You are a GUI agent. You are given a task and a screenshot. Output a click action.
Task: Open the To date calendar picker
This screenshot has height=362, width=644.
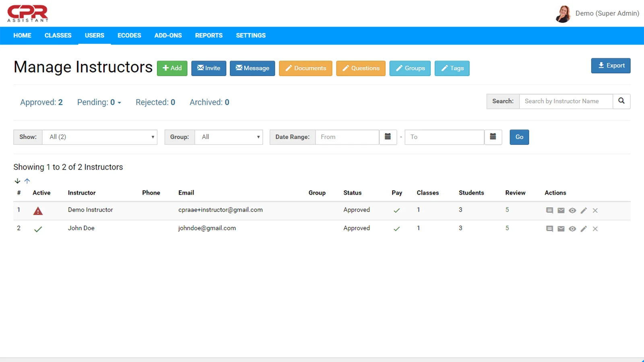tap(493, 137)
